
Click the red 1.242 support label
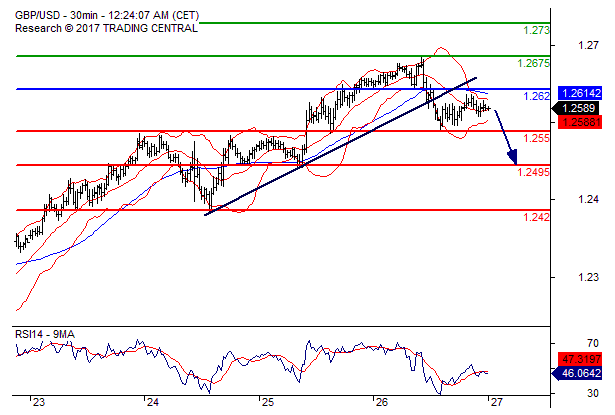click(536, 217)
